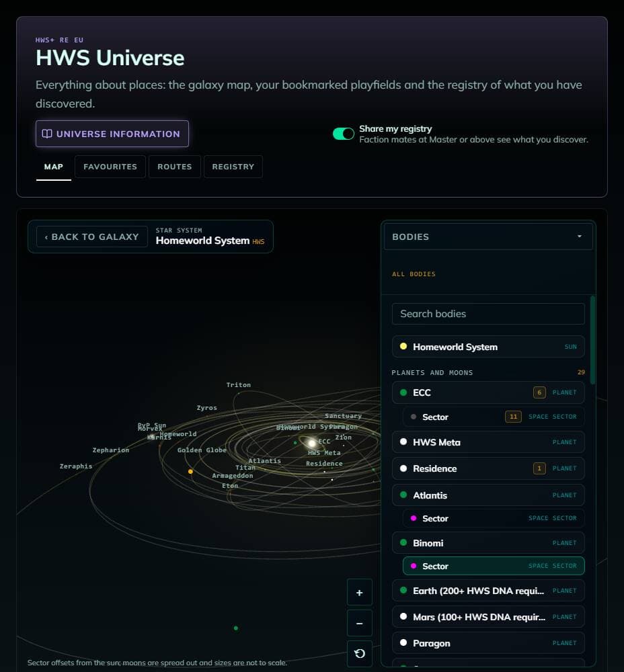The image size is (624, 672).
Task: Open the Sector under Atlantis
Action: coord(494,518)
